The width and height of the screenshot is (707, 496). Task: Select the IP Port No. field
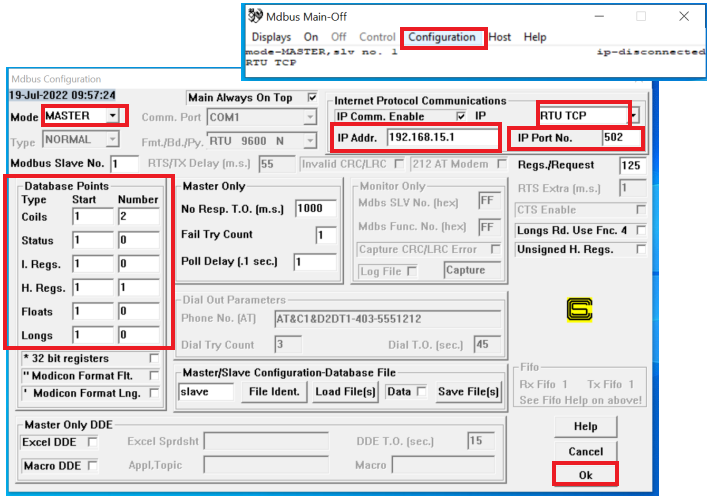click(x=620, y=137)
